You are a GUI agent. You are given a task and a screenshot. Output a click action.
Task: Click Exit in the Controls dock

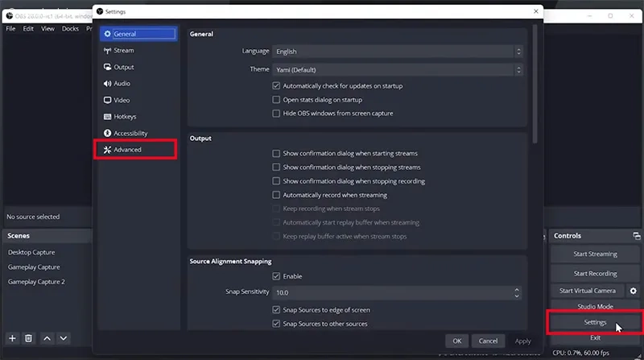coord(595,337)
